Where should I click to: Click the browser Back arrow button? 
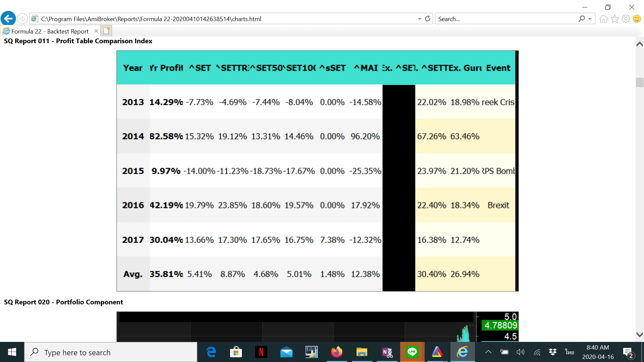(x=8, y=19)
